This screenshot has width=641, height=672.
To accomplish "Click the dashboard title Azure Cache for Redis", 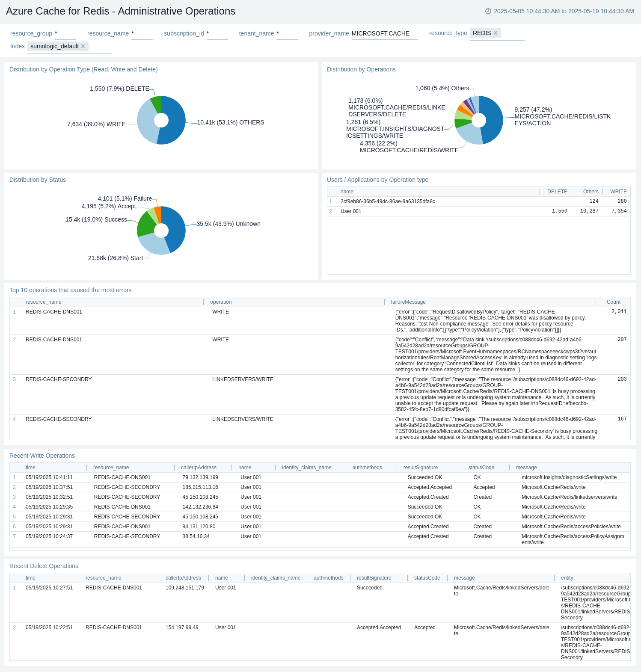I will point(121,11).
